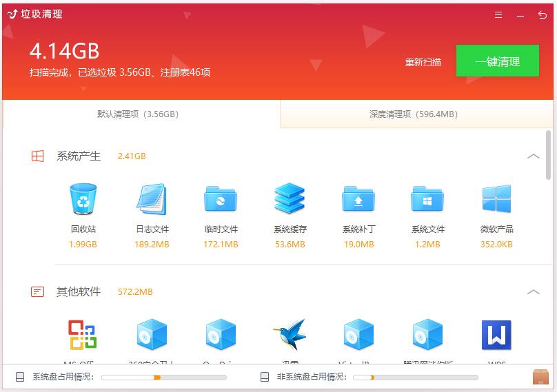This screenshot has height=392, width=557.
Task: Click the 2.41GB section total
Action: (x=132, y=156)
